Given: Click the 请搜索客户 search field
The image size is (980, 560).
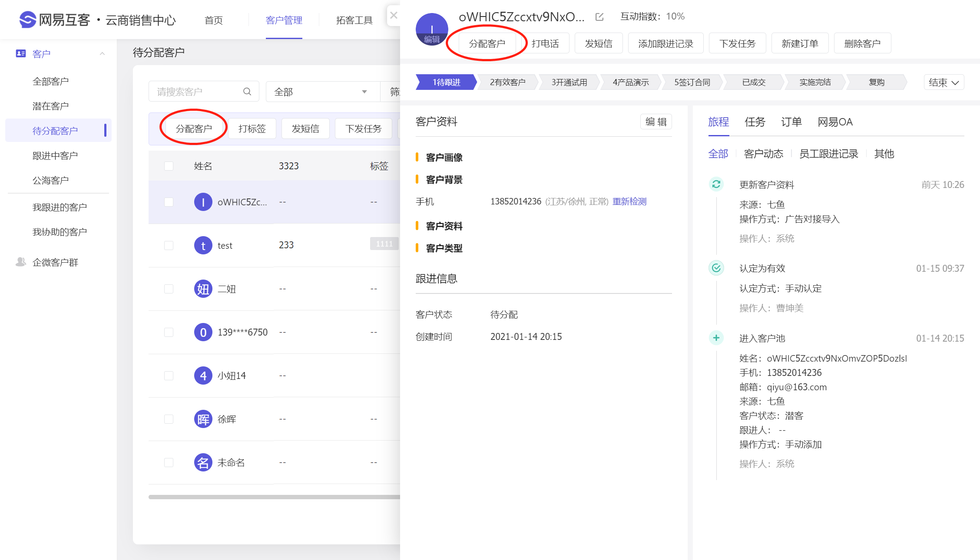Looking at the screenshot, I should tap(204, 92).
